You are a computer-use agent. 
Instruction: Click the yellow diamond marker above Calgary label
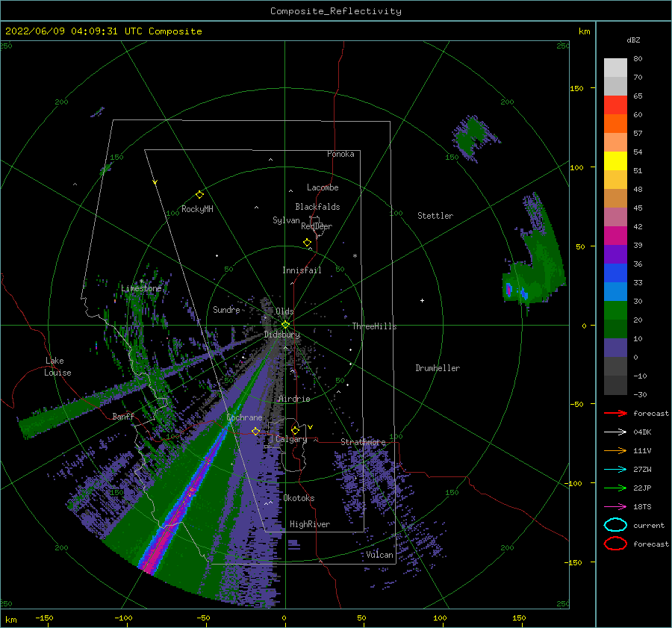pos(295,430)
